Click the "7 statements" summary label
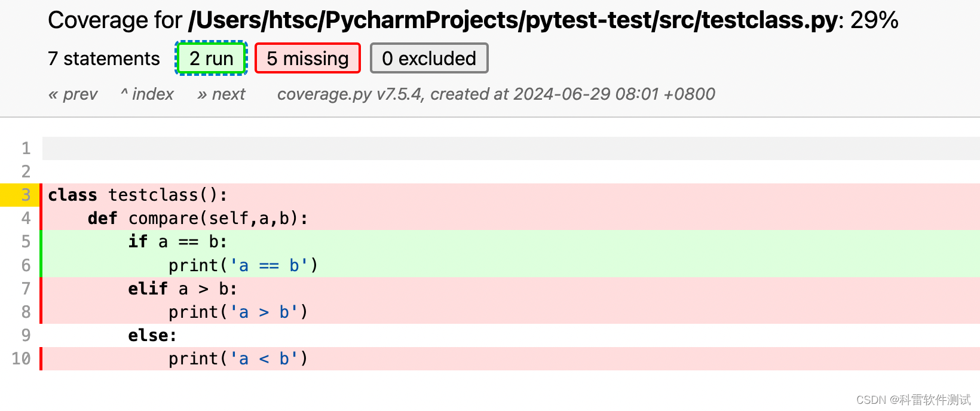This screenshot has width=980, height=411. [x=103, y=58]
